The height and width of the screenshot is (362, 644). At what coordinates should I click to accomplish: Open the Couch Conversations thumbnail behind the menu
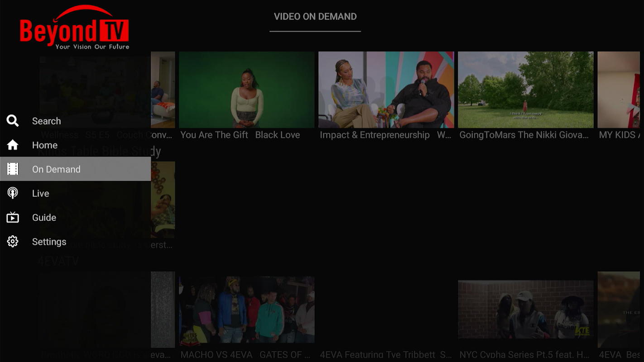pyautogui.click(x=107, y=90)
